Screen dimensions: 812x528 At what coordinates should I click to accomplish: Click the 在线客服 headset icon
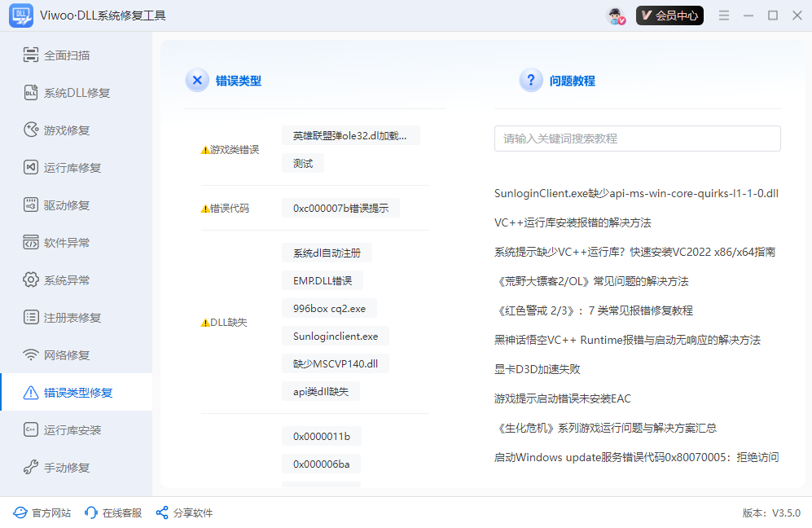[90, 513]
